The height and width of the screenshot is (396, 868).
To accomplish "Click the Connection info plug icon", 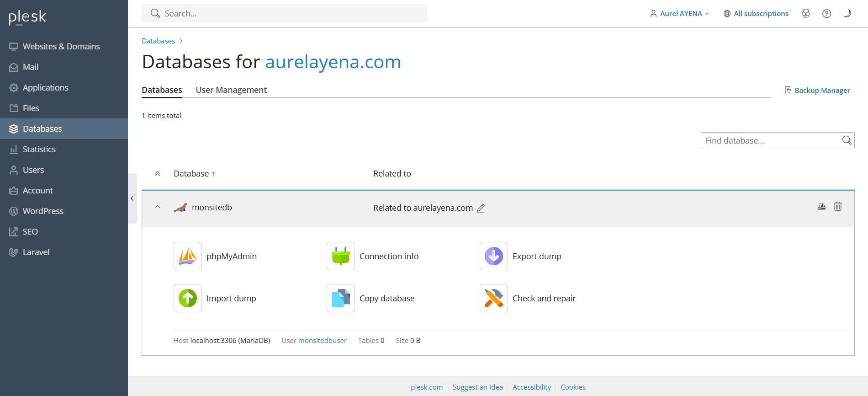I will pyautogui.click(x=340, y=256).
